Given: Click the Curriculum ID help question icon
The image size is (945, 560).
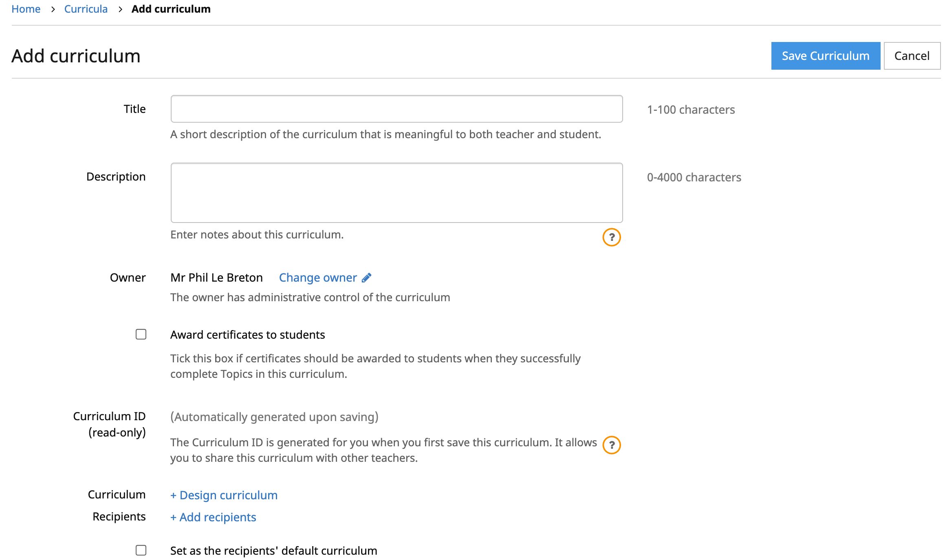Looking at the screenshot, I should coord(611,445).
